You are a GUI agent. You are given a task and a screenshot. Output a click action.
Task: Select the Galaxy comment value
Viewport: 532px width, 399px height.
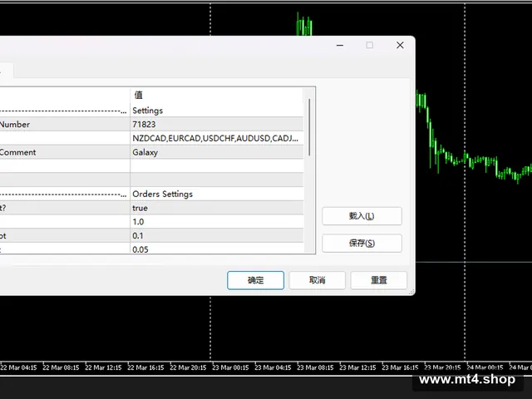point(216,152)
